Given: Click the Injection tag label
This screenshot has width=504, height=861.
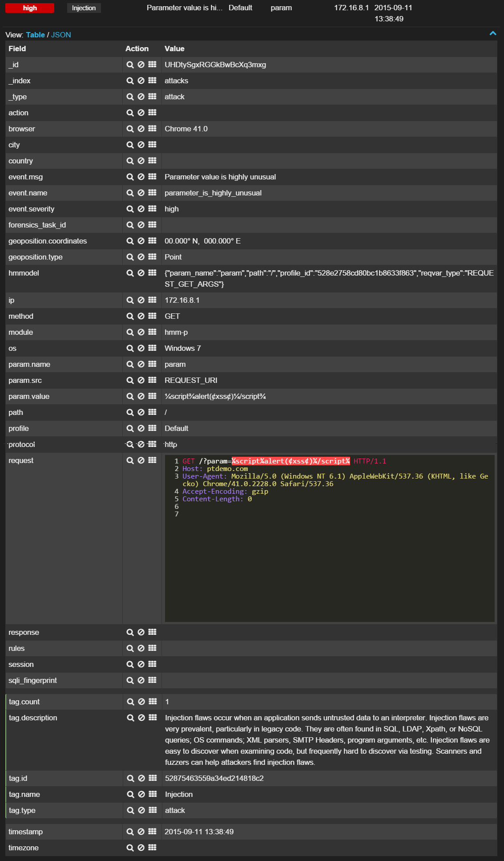Looking at the screenshot, I should 84,8.
